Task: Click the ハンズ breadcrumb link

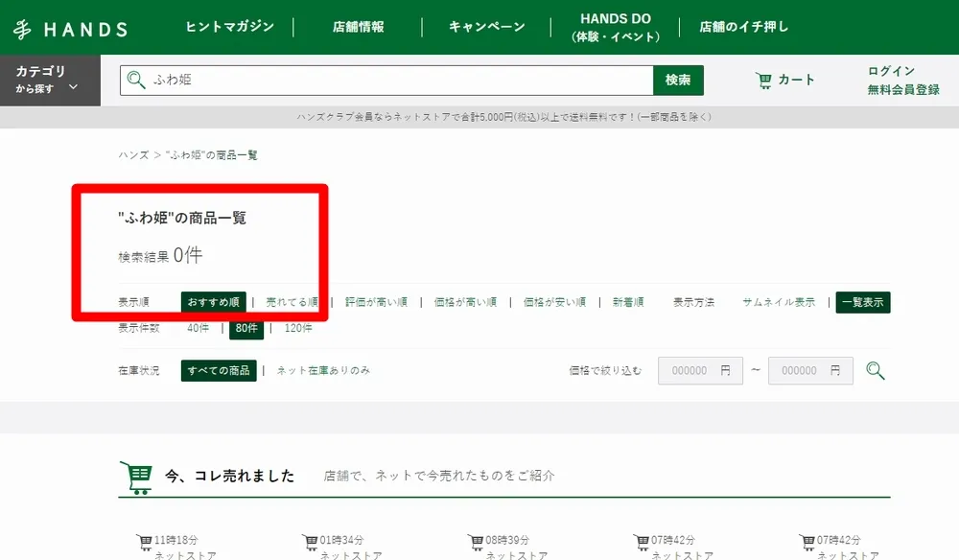Action: 133,155
